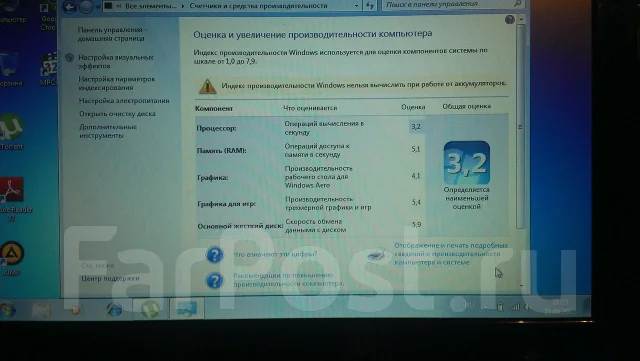Open 'Настройка параметров индексирования'
The image size is (640, 361).
tap(117, 83)
